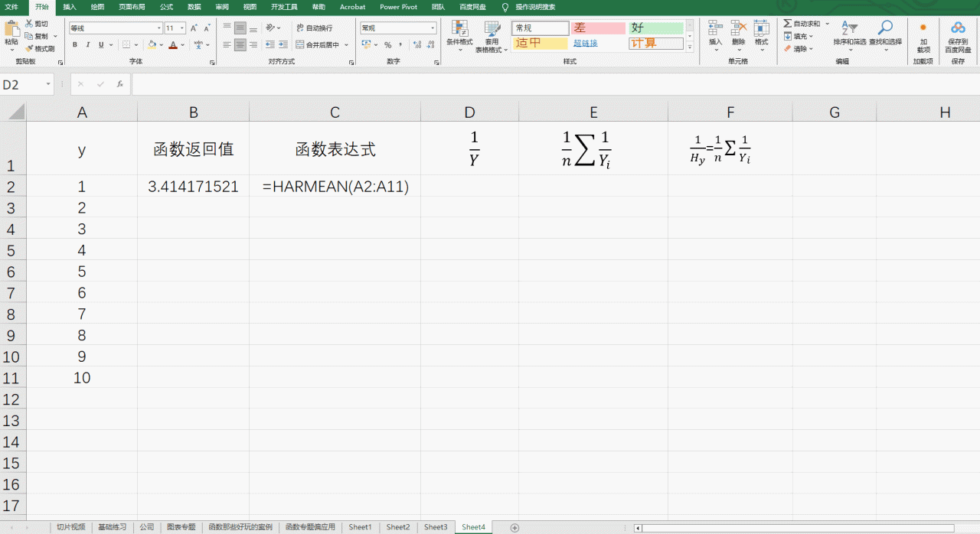Image resolution: width=980 pixels, height=534 pixels.
Task: Click the decrease indent icon
Action: (269, 45)
